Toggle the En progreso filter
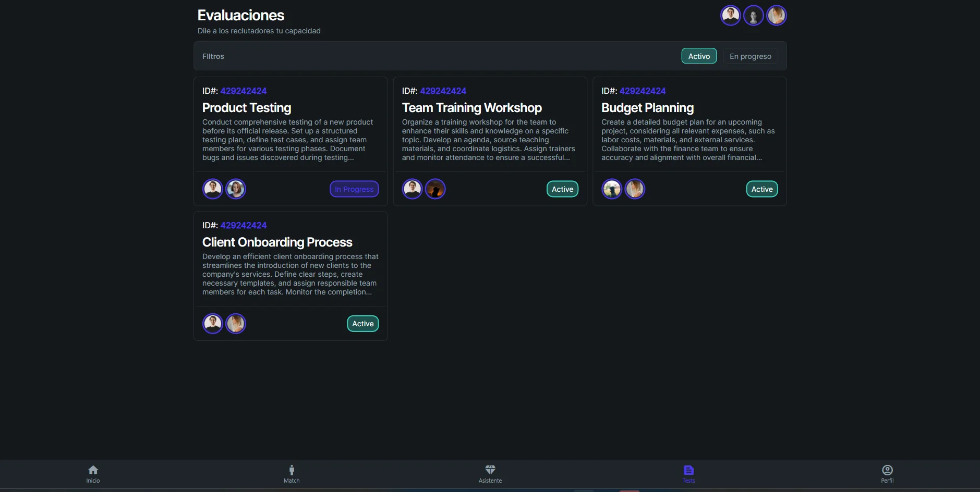980x492 pixels. point(750,56)
